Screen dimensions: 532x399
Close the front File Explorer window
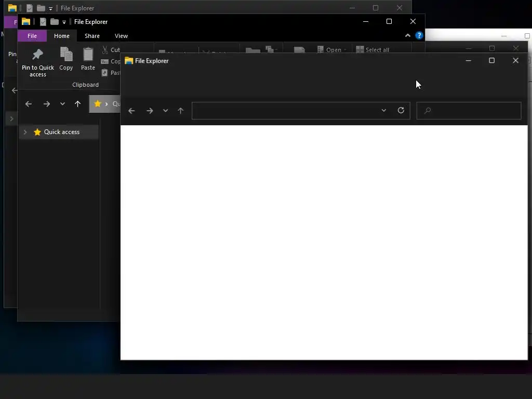point(516,60)
